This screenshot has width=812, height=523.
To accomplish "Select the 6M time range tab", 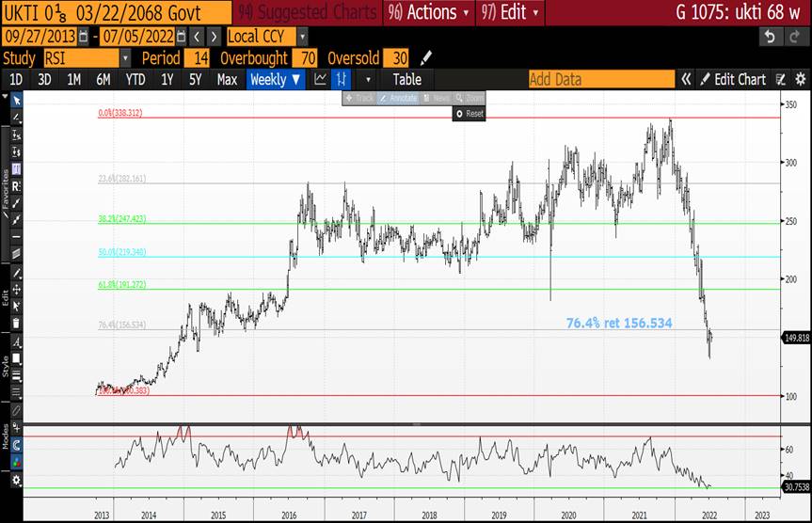I will pos(103,80).
